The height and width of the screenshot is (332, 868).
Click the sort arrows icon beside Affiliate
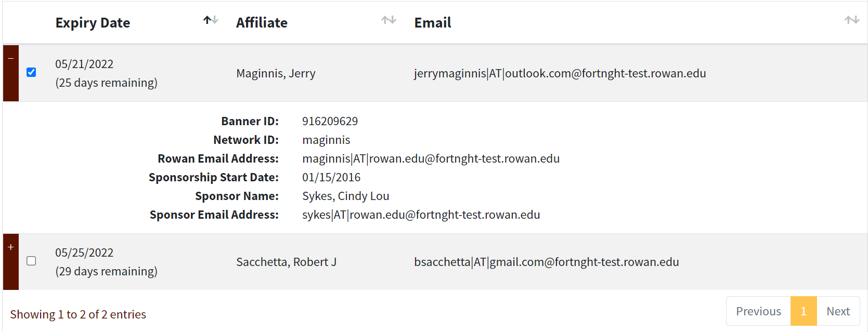pyautogui.click(x=388, y=20)
